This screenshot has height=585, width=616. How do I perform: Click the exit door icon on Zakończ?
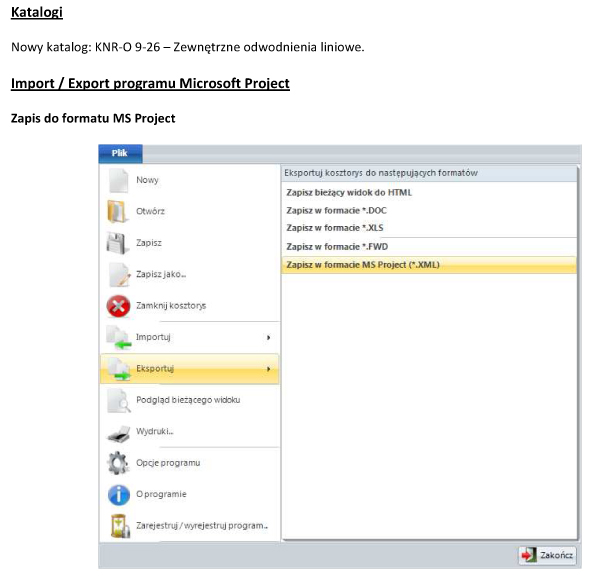click(x=529, y=555)
